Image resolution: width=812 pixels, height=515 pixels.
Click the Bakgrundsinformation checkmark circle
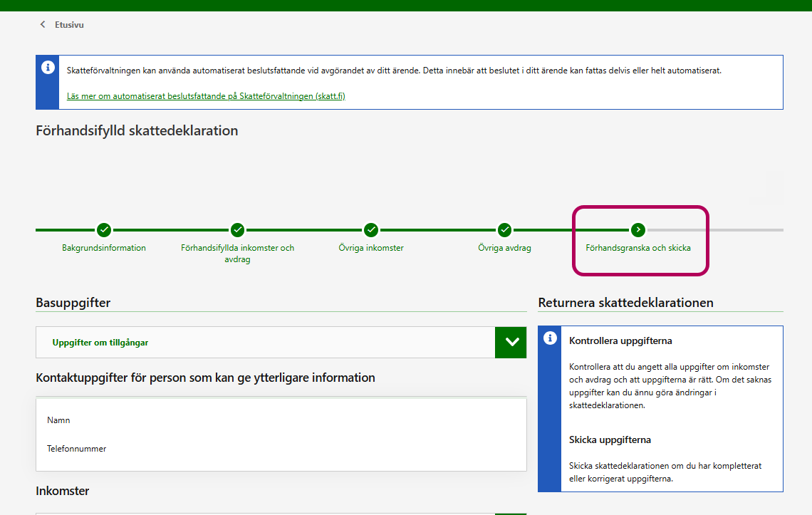point(104,229)
